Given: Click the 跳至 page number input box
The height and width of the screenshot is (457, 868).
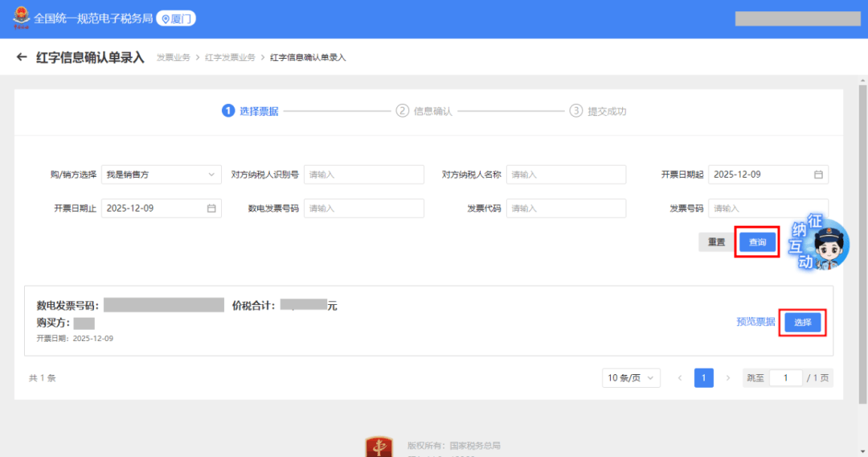Looking at the screenshot, I should click(786, 378).
